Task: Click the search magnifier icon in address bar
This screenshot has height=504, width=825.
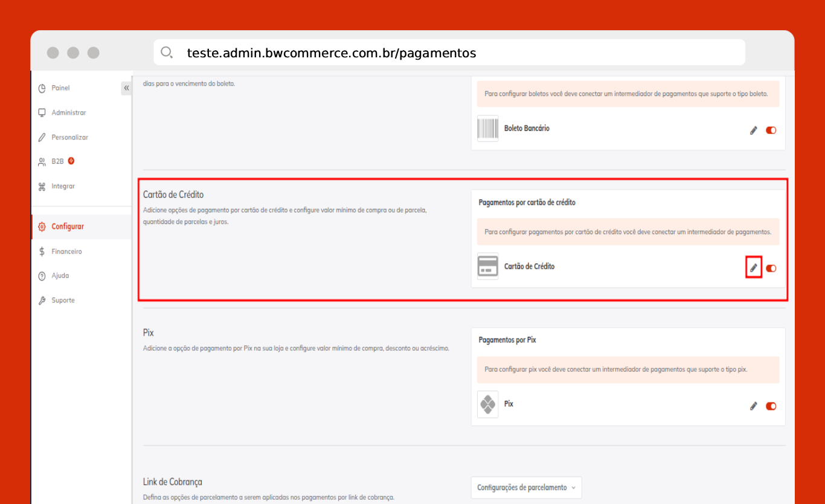Action: coord(167,53)
